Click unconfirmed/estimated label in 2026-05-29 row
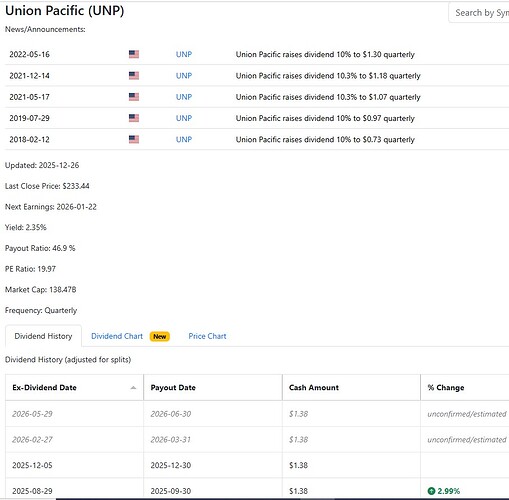Screen dimensions: 509x500 [x=467, y=414]
